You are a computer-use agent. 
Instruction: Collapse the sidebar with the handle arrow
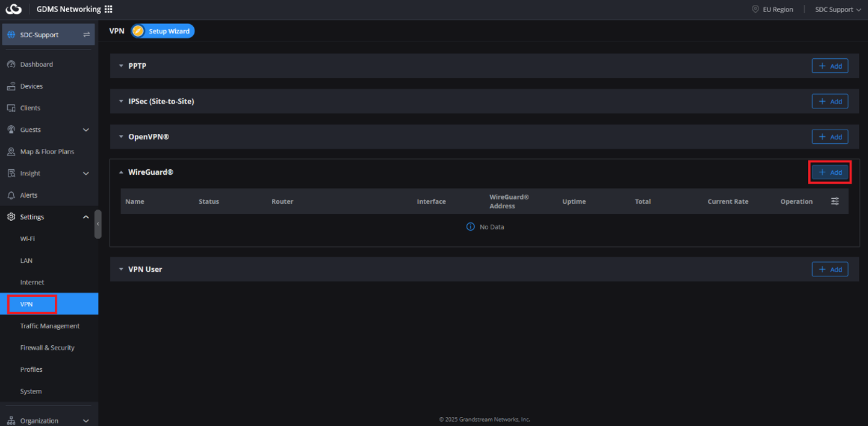(x=98, y=224)
